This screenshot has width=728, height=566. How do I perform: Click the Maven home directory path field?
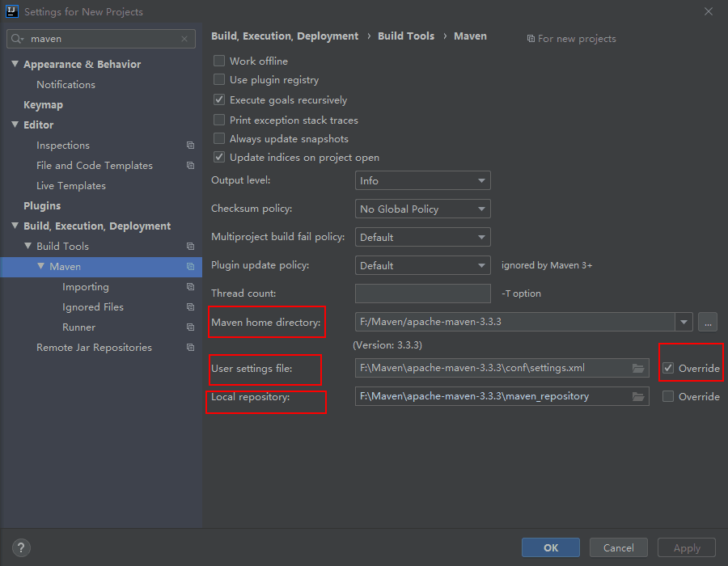tap(515, 322)
